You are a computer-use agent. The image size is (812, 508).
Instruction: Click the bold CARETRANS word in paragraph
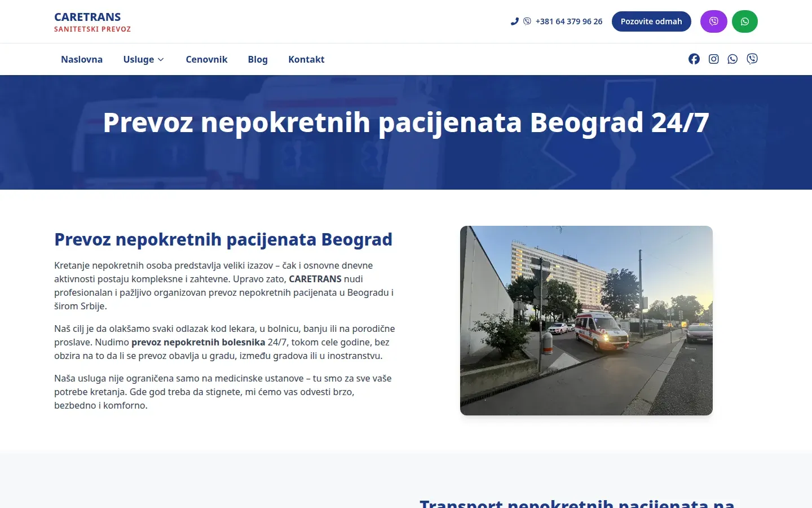click(x=315, y=279)
